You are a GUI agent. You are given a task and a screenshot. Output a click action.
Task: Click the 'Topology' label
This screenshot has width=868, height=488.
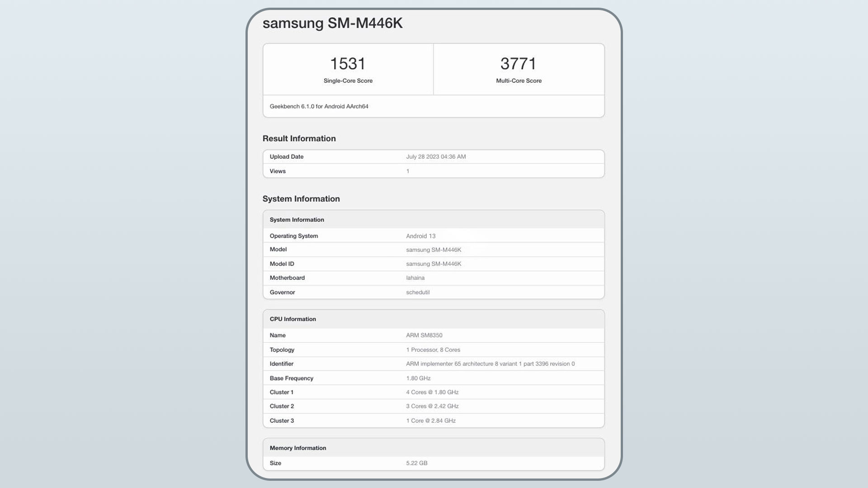[282, 350]
